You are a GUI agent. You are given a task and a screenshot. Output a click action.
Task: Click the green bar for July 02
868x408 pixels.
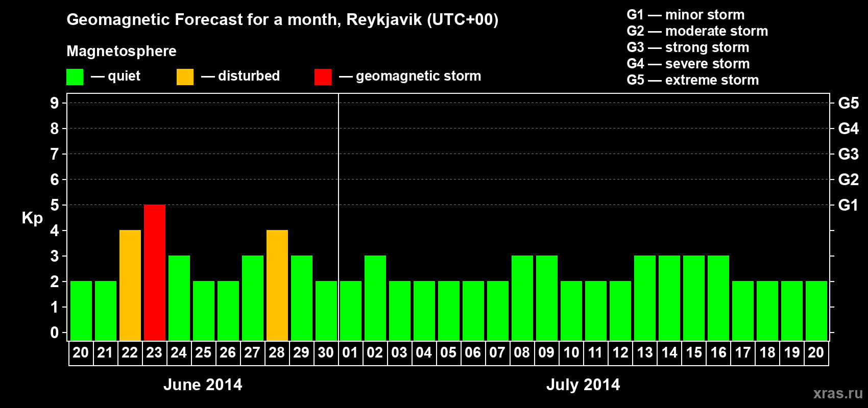[x=375, y=298]
